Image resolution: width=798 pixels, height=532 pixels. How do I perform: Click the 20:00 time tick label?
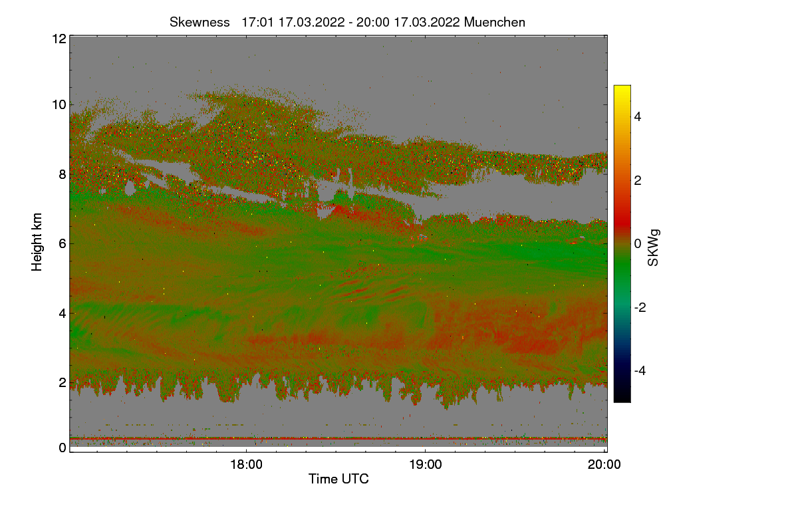605,465
